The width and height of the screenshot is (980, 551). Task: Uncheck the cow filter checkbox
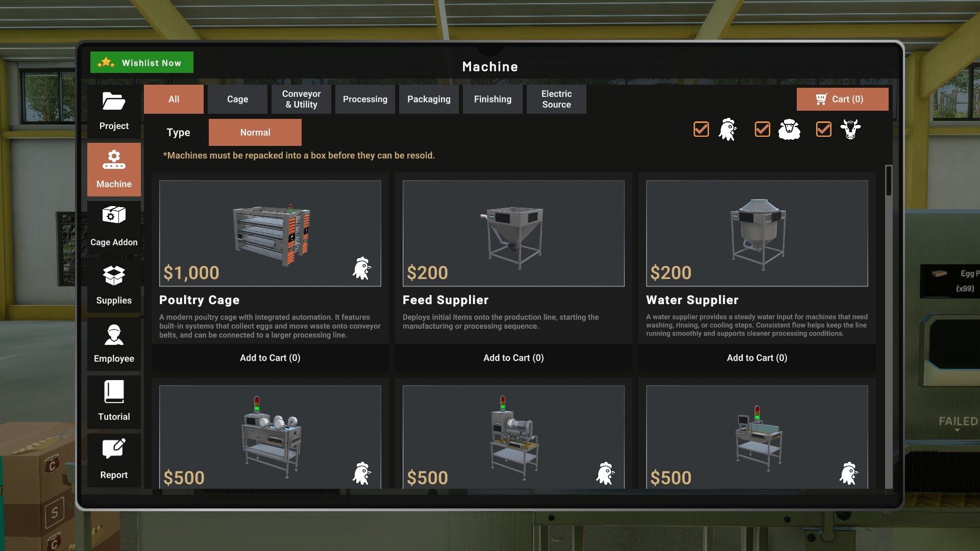point(823,129)
